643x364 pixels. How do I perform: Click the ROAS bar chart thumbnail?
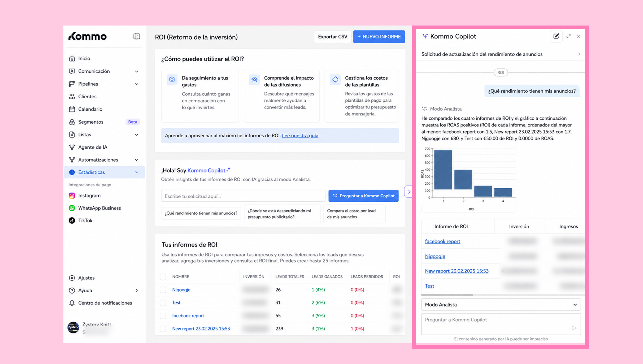[x=469, y=179]
